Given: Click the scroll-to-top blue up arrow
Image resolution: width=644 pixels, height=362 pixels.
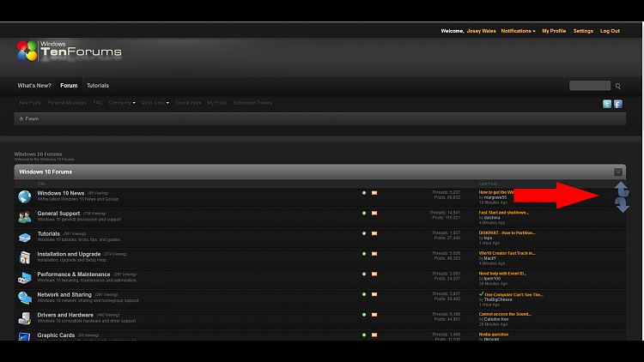Looking at the screenshot, I should click(x=622, y=190).
